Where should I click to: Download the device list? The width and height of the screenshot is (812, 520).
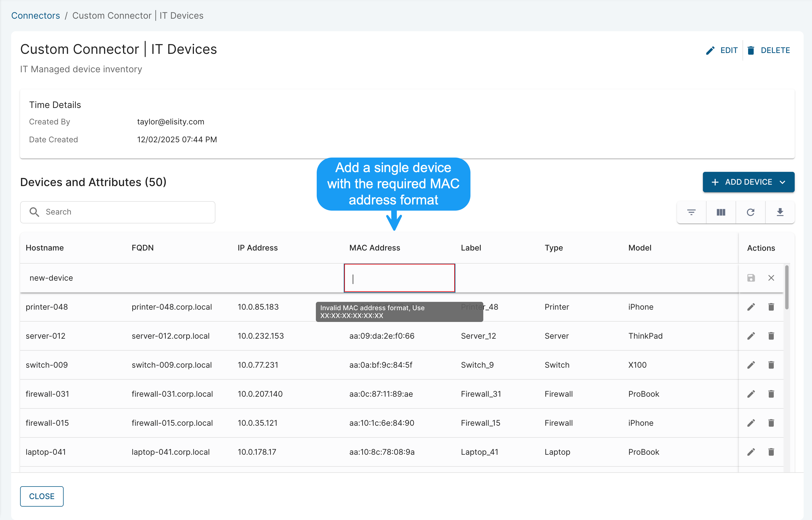tap(780, 212)
